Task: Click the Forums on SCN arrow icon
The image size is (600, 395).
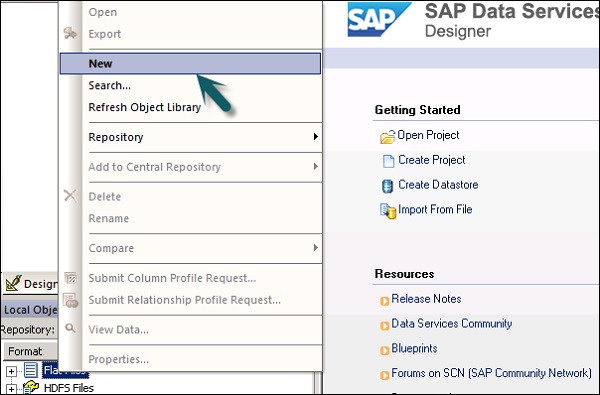Action: pyautogui.click(x=384, y=375)
